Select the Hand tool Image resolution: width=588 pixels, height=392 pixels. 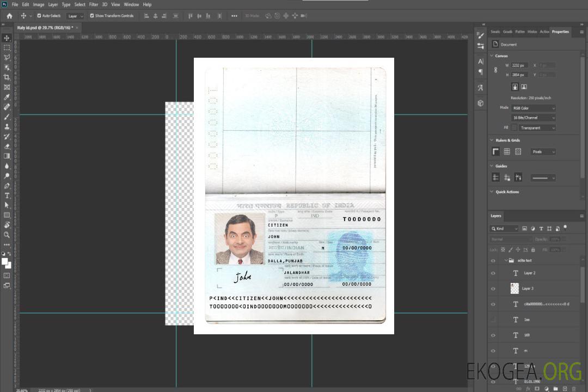click(x=7, y=225)
